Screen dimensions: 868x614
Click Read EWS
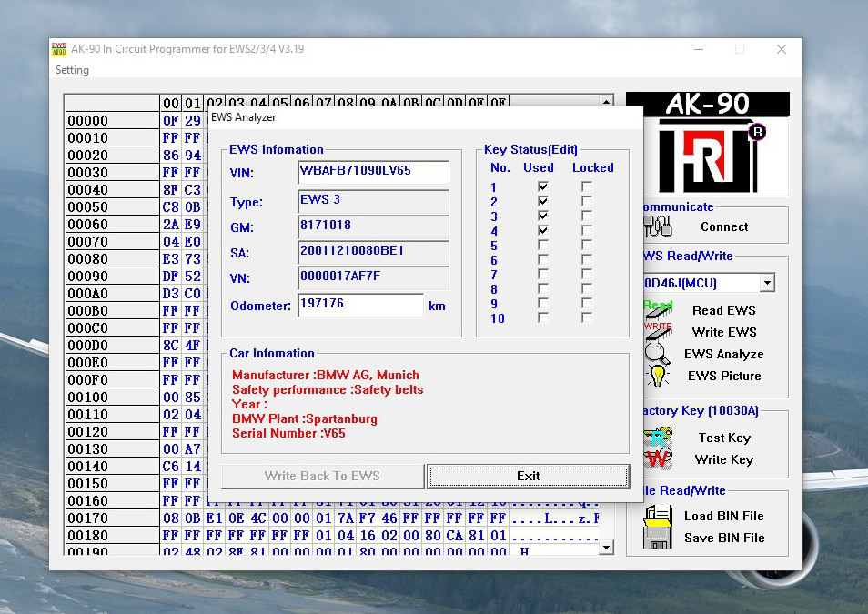[x=723, y=310]
